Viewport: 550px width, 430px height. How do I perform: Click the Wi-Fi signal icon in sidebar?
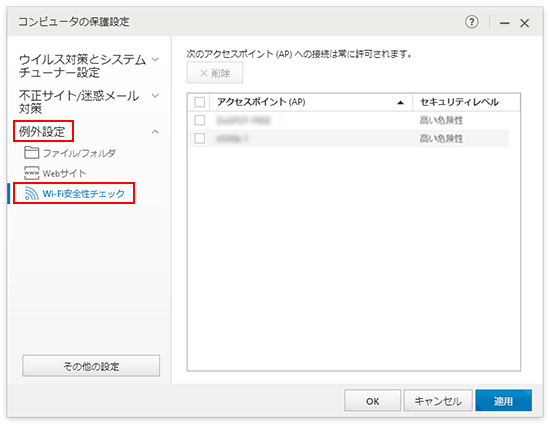[x=31, y=193]
